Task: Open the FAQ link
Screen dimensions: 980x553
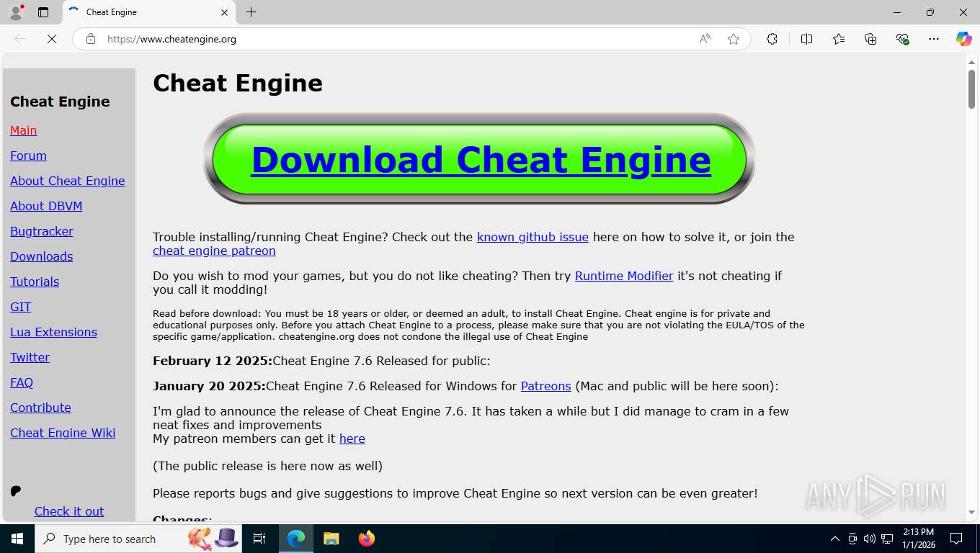Action: (22, 382)
